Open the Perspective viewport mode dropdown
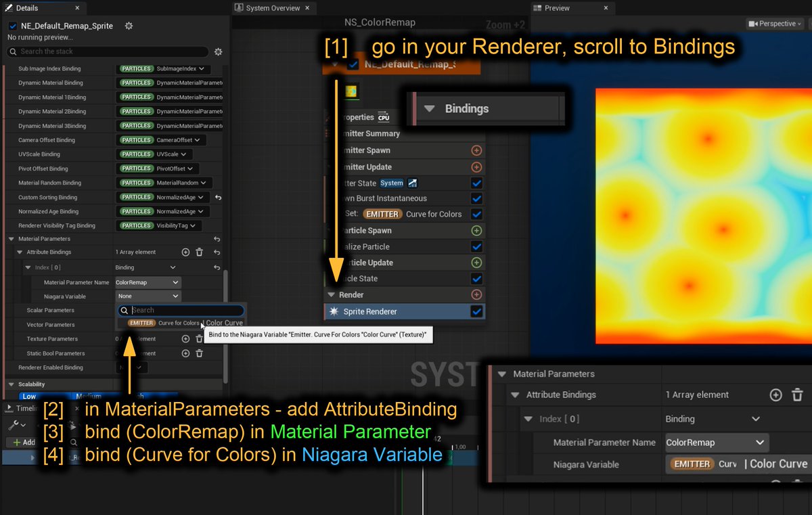812x515 pixels. (775, 24)
